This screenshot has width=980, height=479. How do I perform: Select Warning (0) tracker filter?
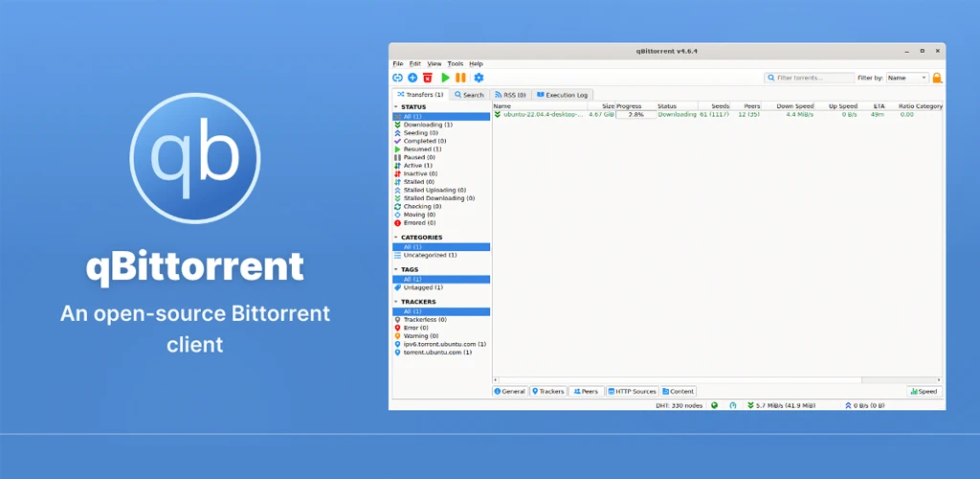441,336
